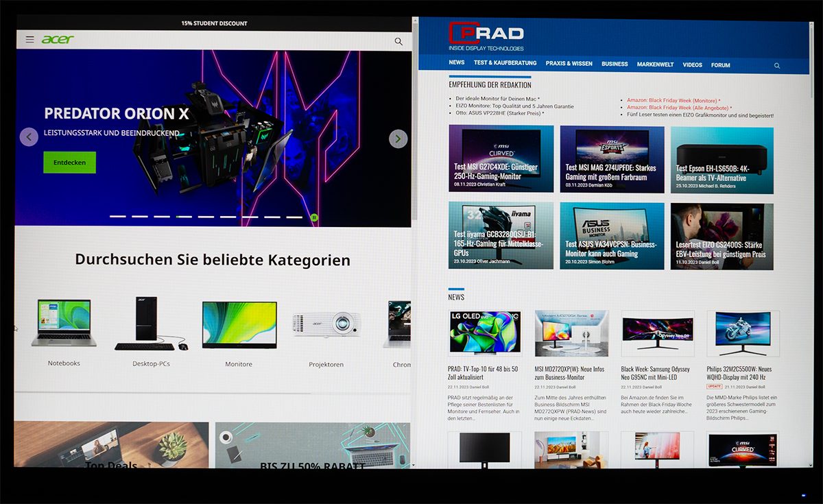Click the PRAD search magnifier icon
The image size is (823, 504).
point(777,66)
